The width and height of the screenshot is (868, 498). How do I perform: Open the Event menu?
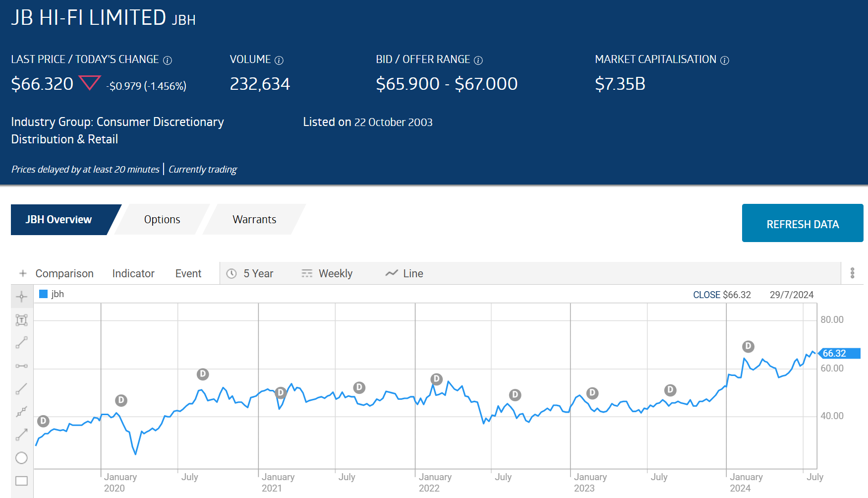(188, 273)
